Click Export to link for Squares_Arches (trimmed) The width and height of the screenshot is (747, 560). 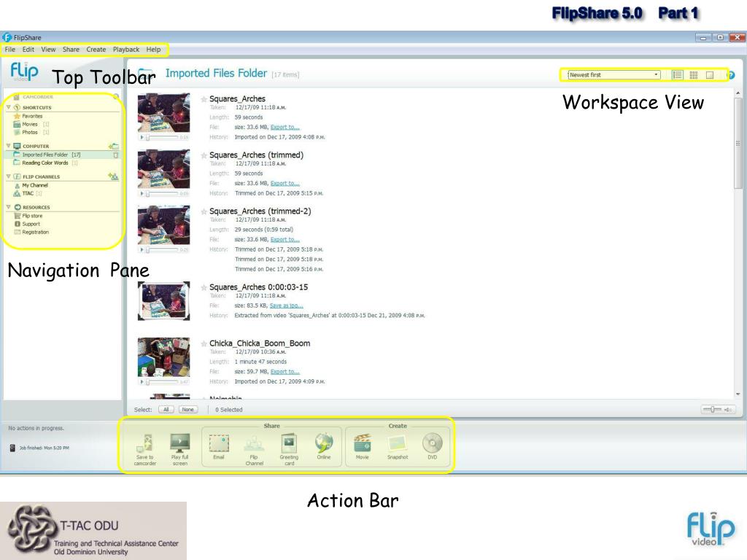[285, 183]
